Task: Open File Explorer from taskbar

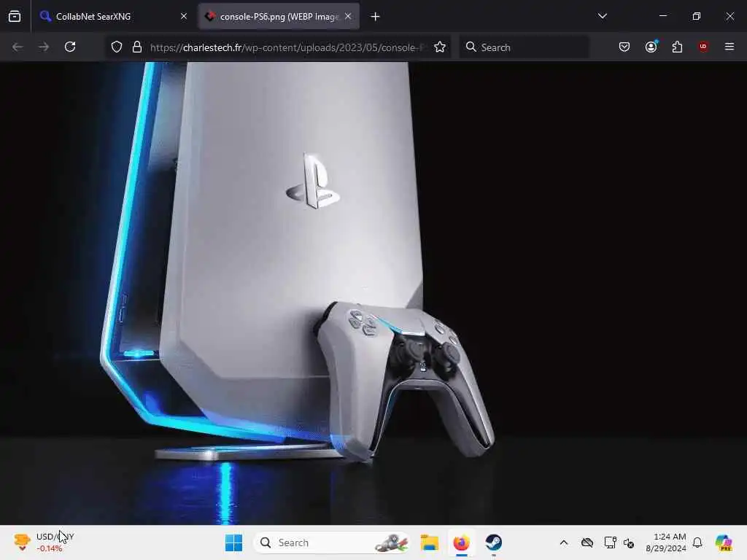Action: pyautogui.click(x=429, y=542)
